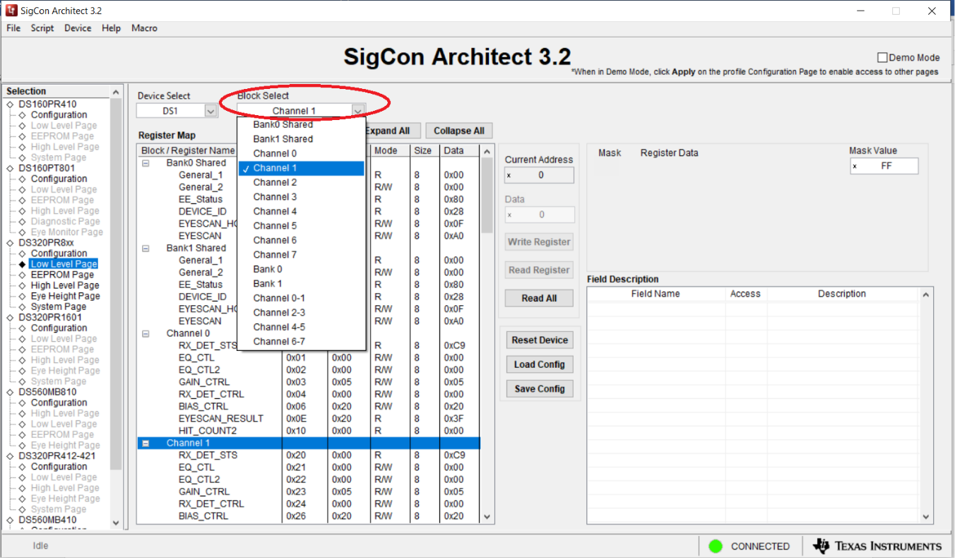Select the DS560MB410 device node
This screenshot has width=955, height=560.
tap(47, 520)
